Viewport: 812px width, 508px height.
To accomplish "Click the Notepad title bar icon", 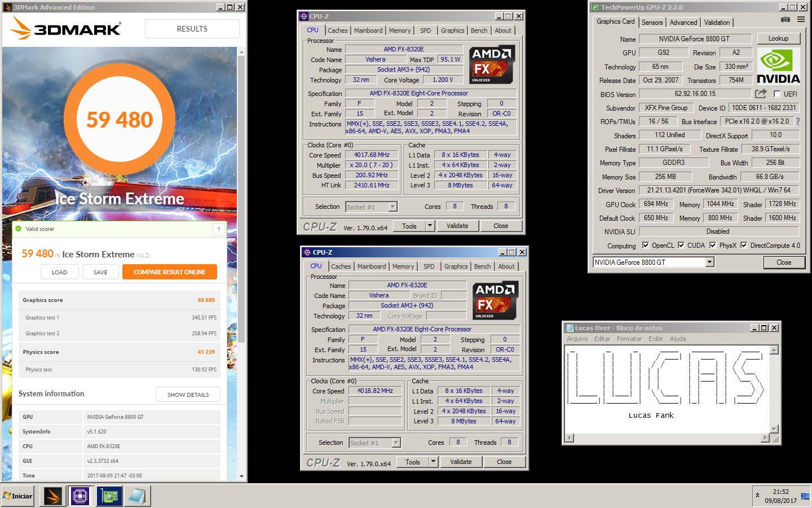I will pyautogui.click(x=570, y=328).
